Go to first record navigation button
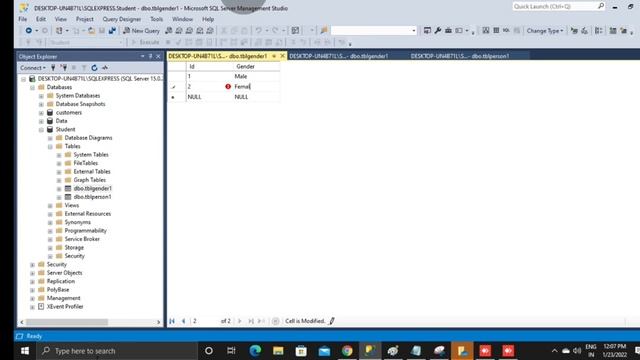This screenshot has width=640, height=360. (172, 321)
